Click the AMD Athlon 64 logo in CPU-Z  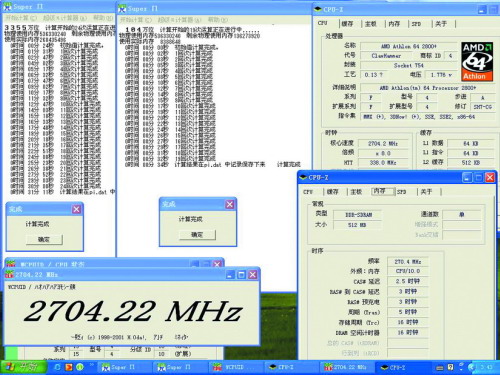click(x=477, y=61)
